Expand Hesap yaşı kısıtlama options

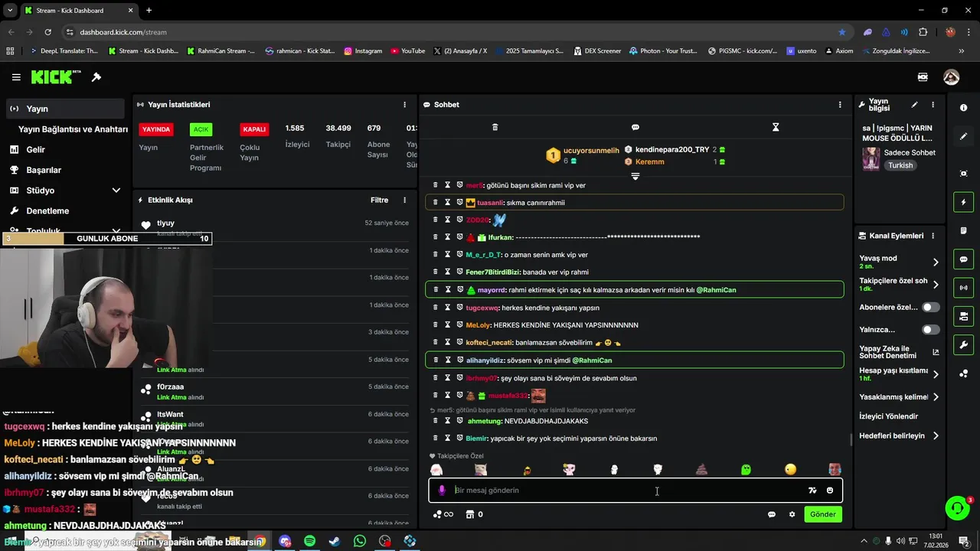click(x=936, y=374)
